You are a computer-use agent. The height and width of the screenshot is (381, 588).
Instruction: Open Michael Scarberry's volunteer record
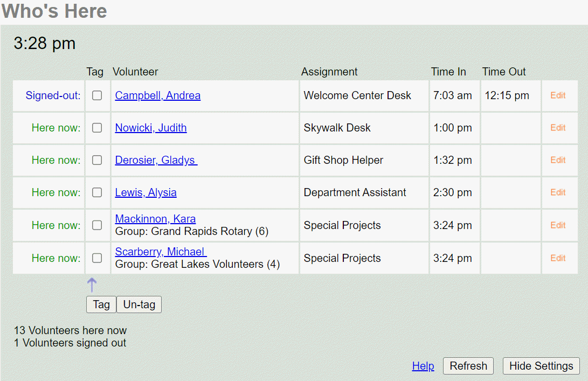click(x=160, y=252)
